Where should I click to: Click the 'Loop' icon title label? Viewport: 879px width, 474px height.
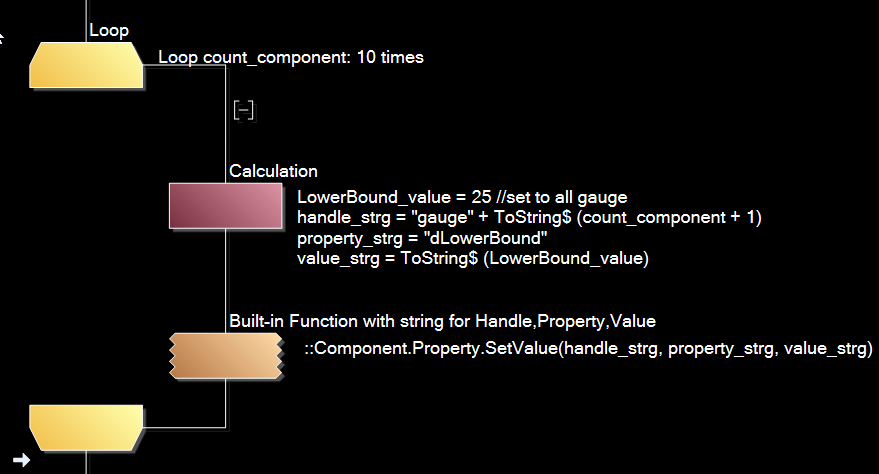[x=109, y=30]
